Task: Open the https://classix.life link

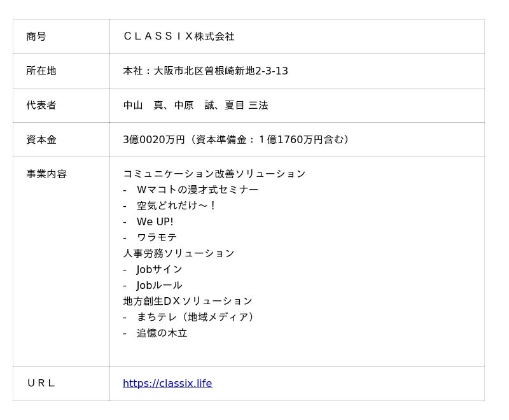Action: (x=167, y=383)
